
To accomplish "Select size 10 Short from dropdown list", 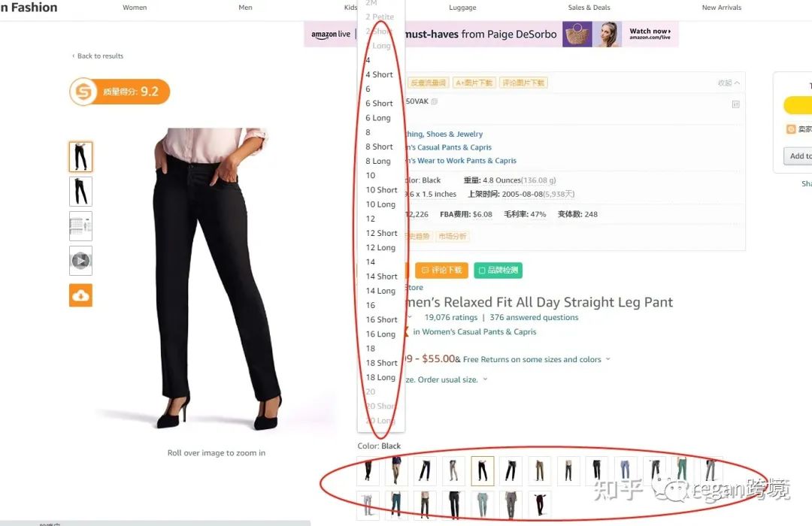I will pyautogui.click(x=382, y=190).
